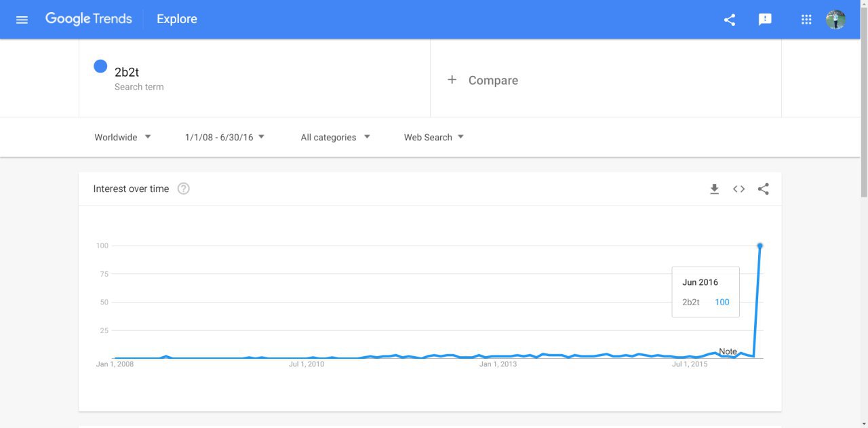Viewport: 868px width, 428px height.
Task: Open the hamburger main menu
Action: pos(22,20)
